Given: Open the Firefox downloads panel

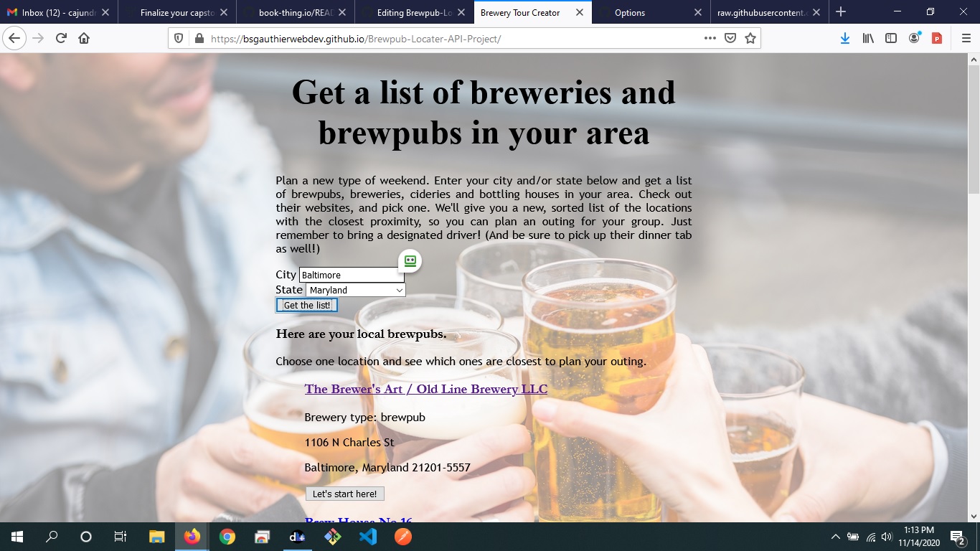Looking at the screenshot, I should coord(845,38).
